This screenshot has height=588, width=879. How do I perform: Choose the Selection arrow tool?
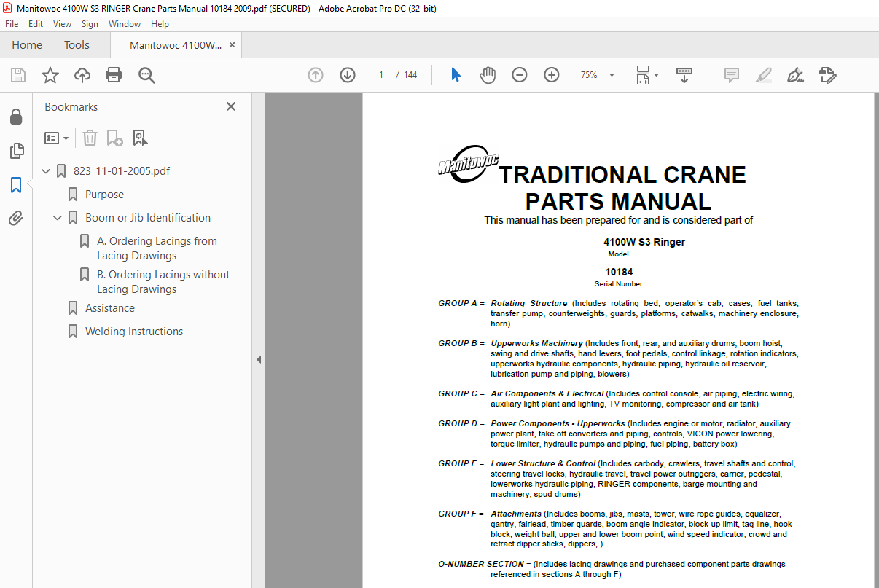(456, 75)
